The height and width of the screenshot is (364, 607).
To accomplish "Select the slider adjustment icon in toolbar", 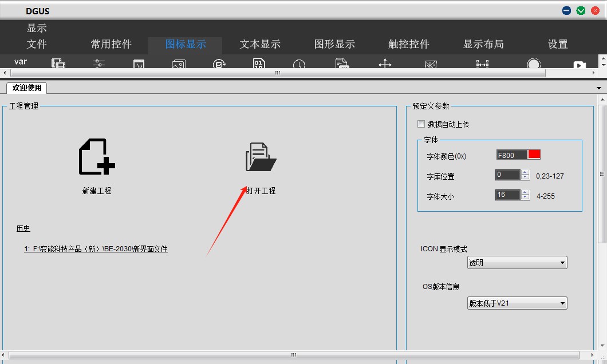I will click(98, 63).
